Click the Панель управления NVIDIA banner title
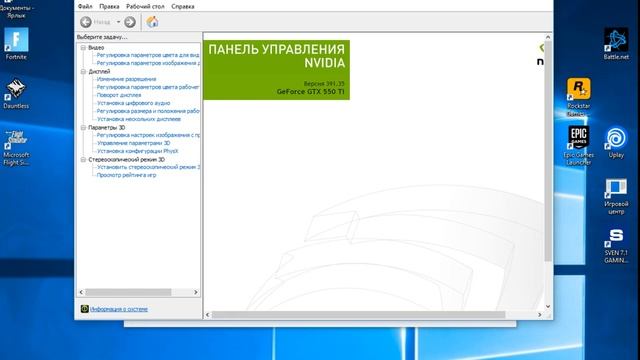 [276, 56]
